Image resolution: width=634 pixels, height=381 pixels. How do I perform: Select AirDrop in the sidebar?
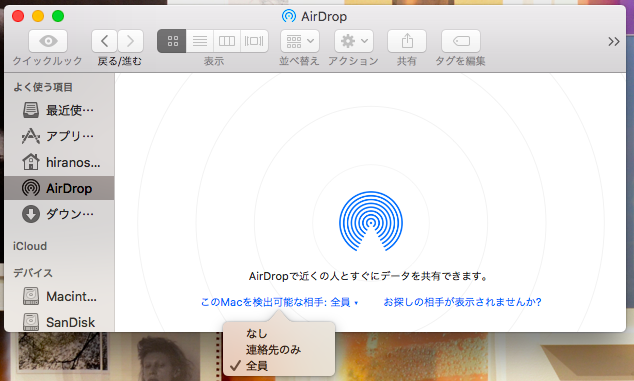pyautogui.click(x=59, y=188)
